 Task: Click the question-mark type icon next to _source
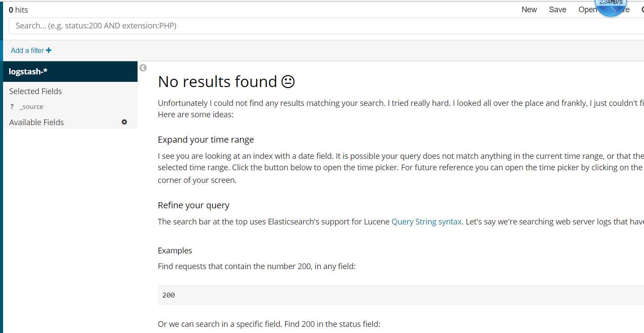[12, 107]
